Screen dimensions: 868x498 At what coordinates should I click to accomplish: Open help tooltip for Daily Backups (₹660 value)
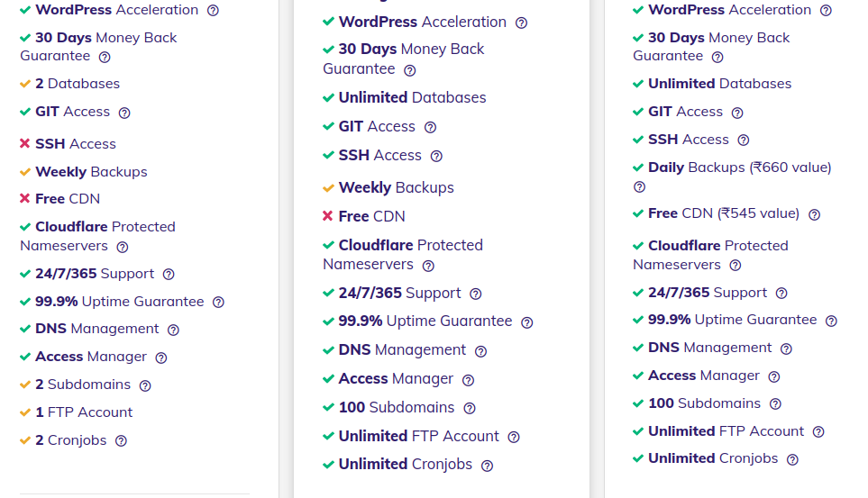[x=639, y=187]
